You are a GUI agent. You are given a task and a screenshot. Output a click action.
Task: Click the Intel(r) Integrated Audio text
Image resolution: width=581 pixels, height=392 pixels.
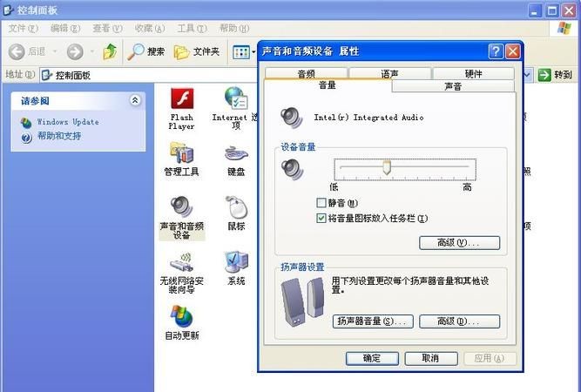click(x=368, y=118)
